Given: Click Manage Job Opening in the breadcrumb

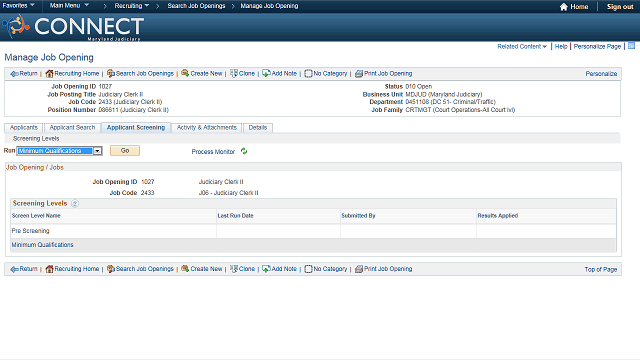Looking at the screenshot, I should [x=269, y=6].
